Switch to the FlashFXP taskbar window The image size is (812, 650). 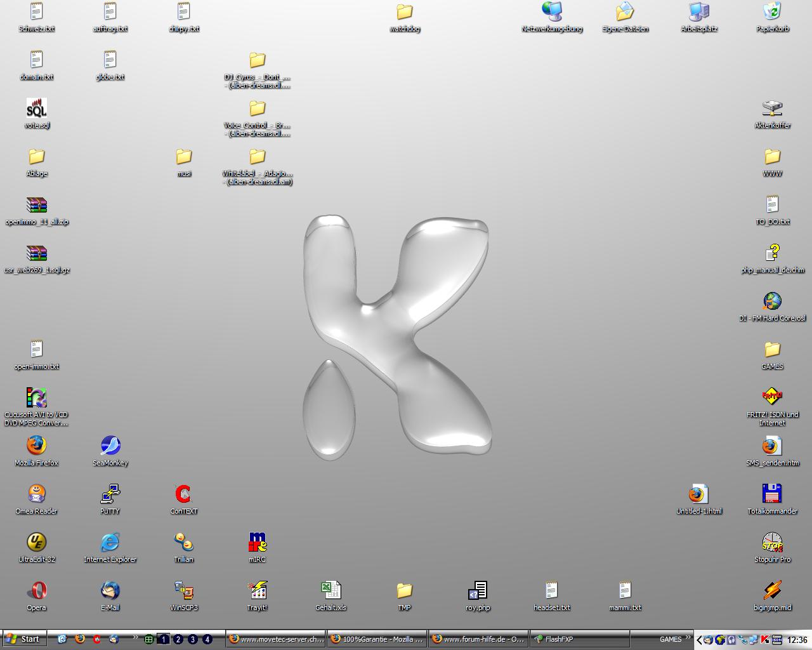(x=579, y=639)
